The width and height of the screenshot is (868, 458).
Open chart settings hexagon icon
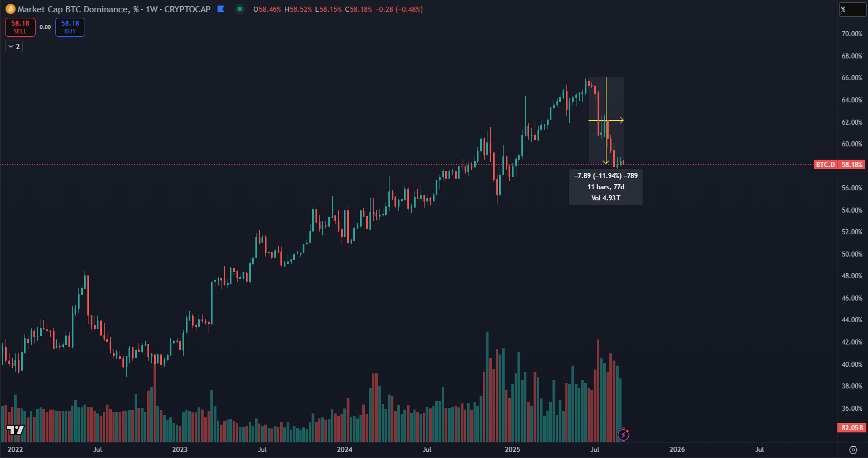[853, 450]
